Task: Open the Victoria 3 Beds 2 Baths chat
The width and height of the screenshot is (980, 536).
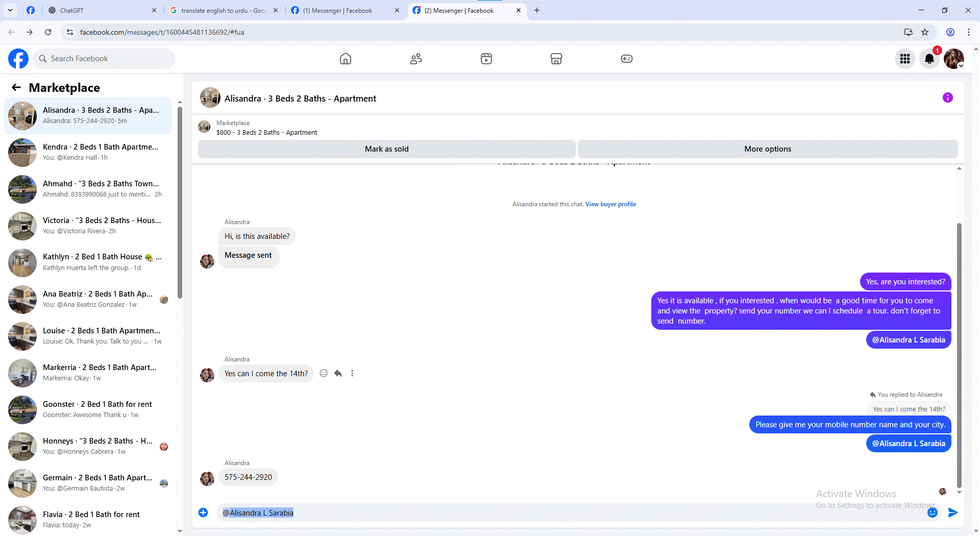Action: click(x=88, y=226)
